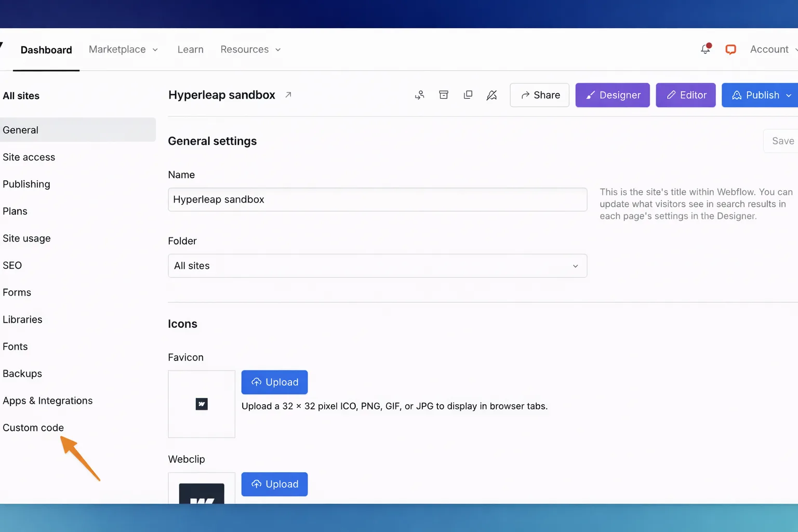The image size is (798, 532).
Task: Open notifications via the bell icon
Action: point(705,49)
